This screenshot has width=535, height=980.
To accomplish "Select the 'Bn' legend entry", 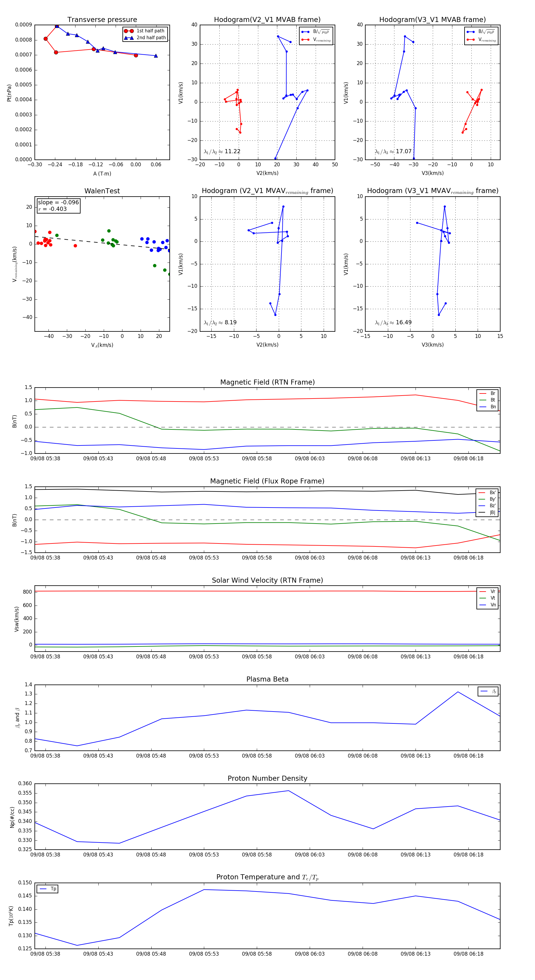I will coord(487,407).
